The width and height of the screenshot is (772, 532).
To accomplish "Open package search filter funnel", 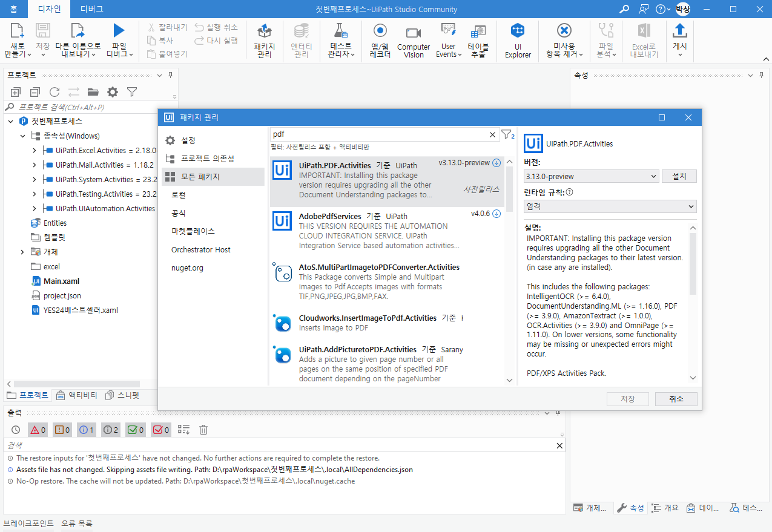I will pyautogui.click(x=507, y=134).
